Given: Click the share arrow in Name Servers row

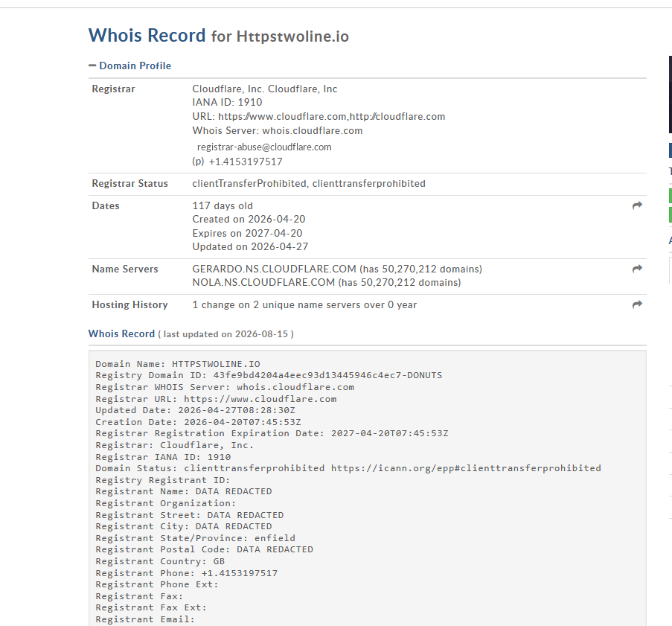Looking at the screenshot, I should point(637,269).
